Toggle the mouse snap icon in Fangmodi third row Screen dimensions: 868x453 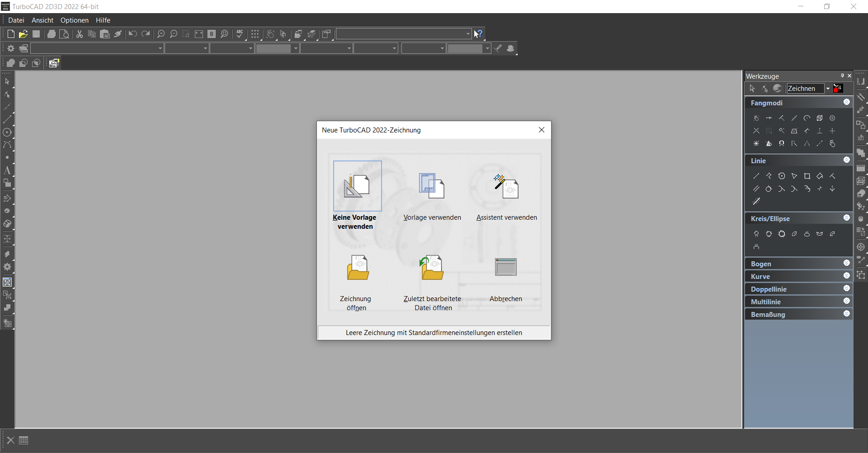(x=832, y=144)
